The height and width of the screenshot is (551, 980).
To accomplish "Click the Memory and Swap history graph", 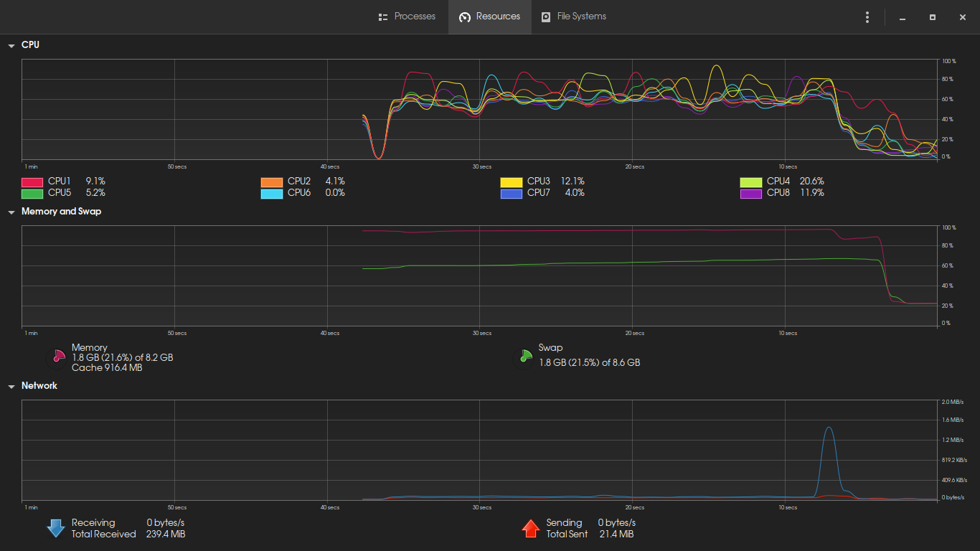I will click(479, 276).
